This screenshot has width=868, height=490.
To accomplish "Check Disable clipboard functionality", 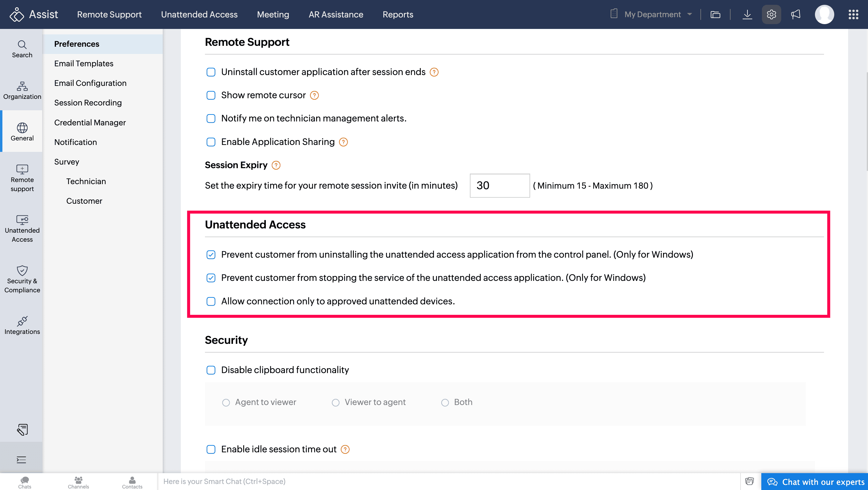I will click(x=211, y=370).
